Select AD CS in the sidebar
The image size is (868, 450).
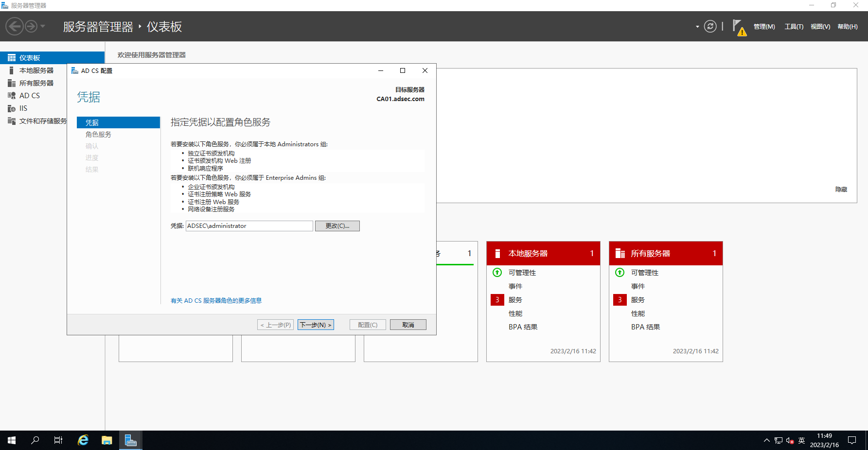[30, 96]
